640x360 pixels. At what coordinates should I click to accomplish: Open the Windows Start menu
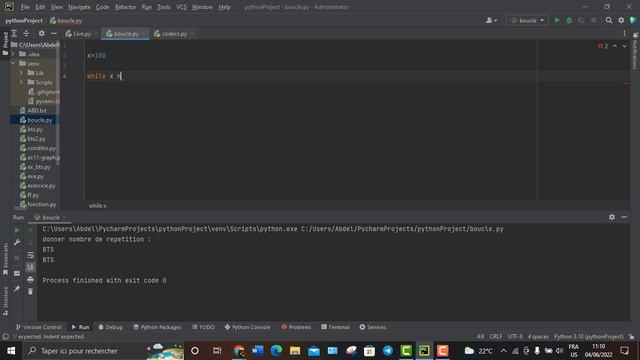point(11,351)
